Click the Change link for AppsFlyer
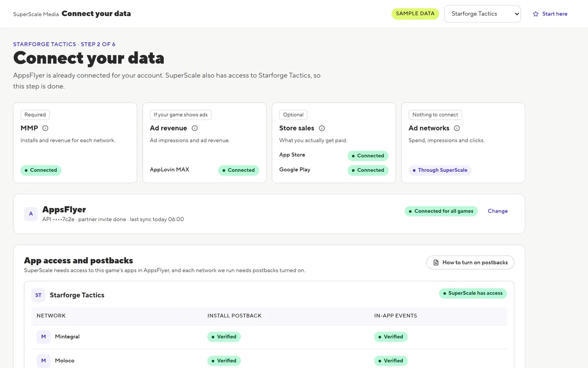Image resolution: width=588 pixels, height=368 pixels. coord(497,211)
